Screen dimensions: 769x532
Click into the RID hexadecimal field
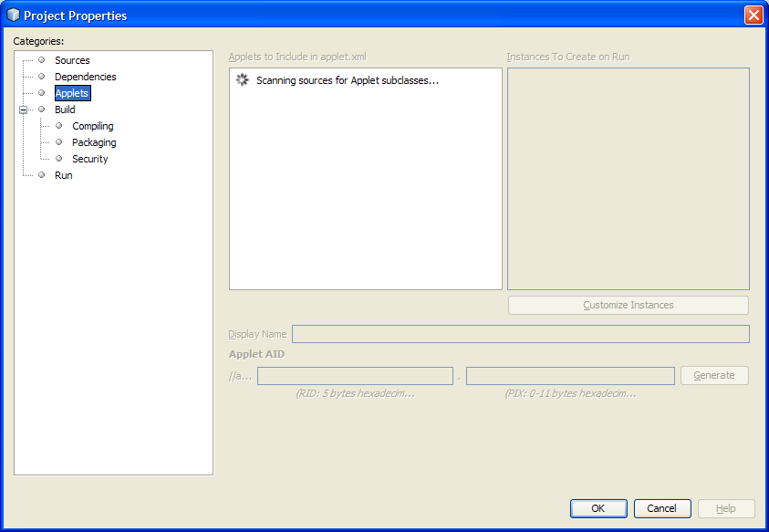[x=355, y=376]
